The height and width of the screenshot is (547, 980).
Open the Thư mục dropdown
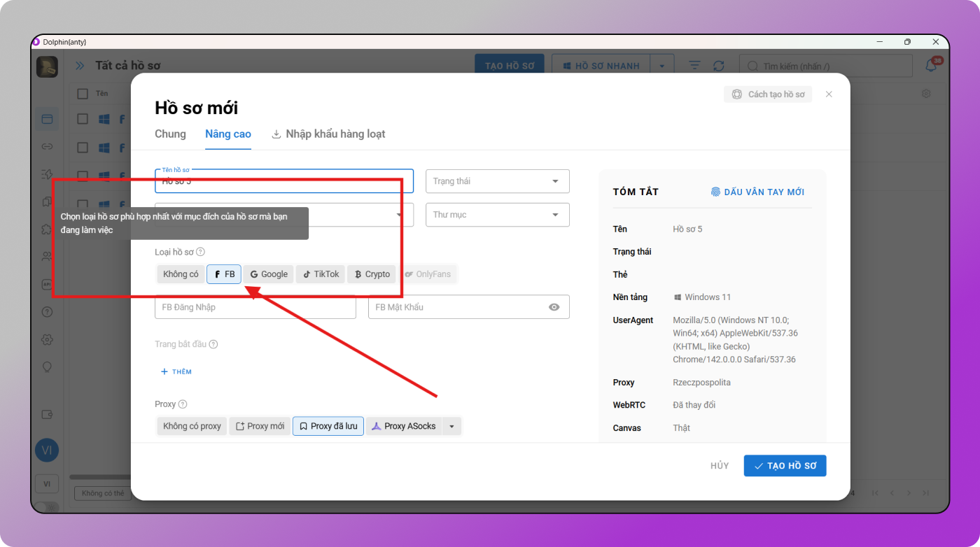(497, 215)
